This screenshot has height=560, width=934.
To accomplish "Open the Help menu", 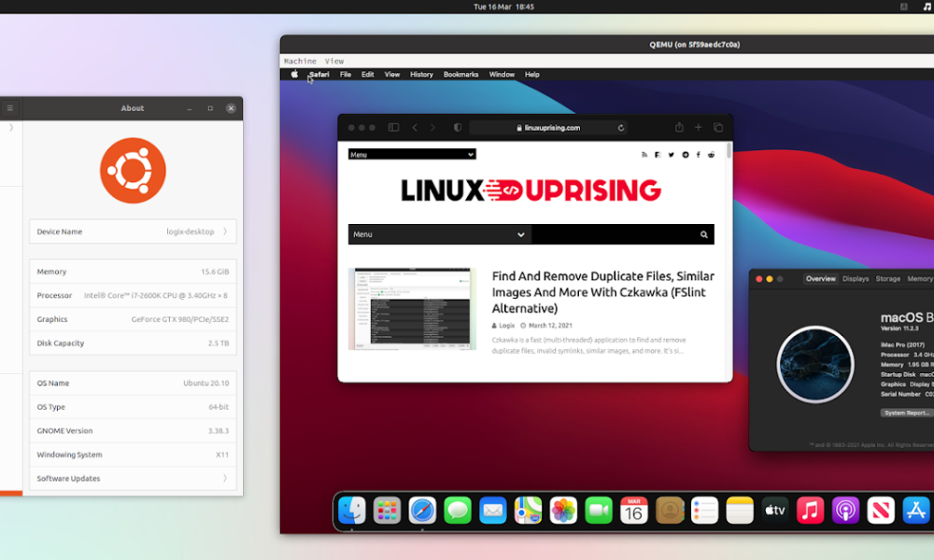I will coord(532,75).
